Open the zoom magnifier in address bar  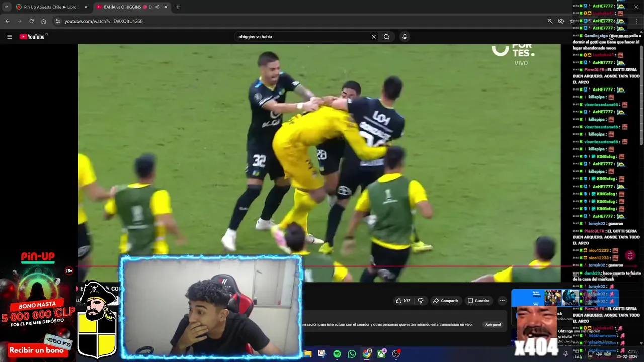tap(550, 21)
